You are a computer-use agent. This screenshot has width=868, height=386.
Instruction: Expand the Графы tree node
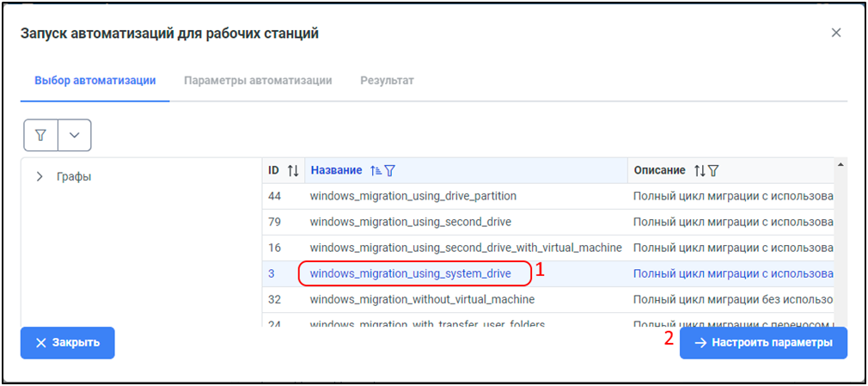click(x=40, y=176)
